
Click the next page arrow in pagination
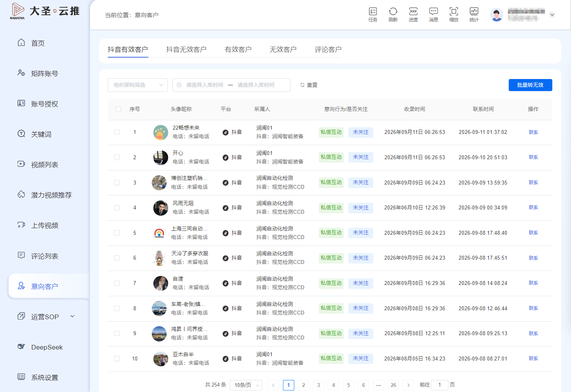[408, 385]
